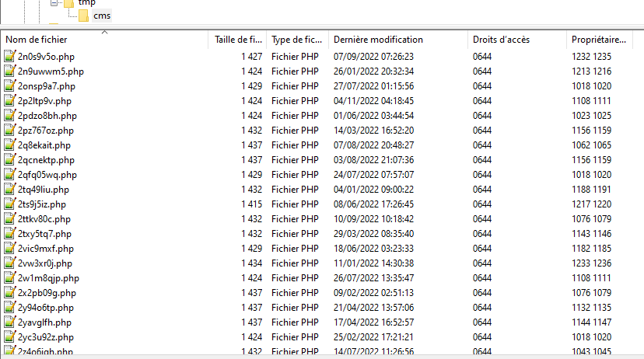The width and height of the screenshot is (644, 359).
Task: Click the PHP file icon for 2ts9j5iz.php
Action: (x=10, y=204)
